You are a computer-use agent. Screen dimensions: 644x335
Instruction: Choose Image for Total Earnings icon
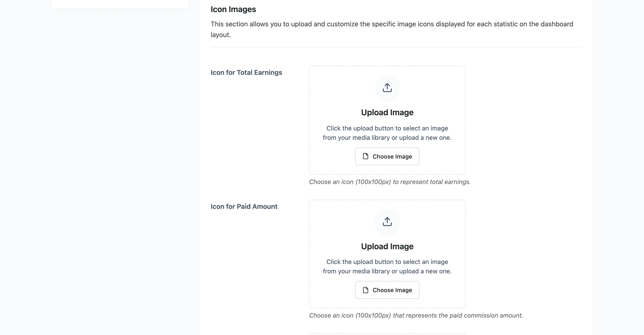387,156
